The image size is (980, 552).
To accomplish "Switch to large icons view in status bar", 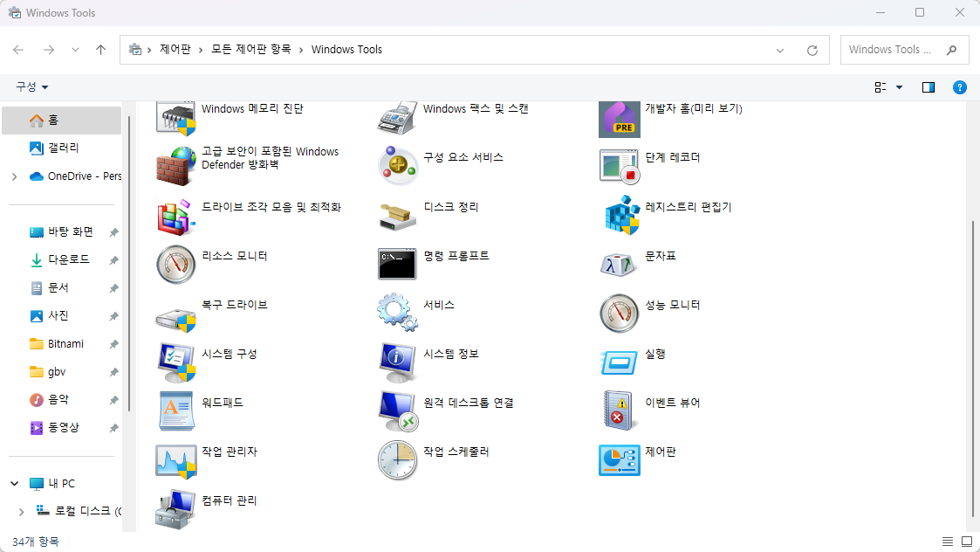I will (x=967, y=542).
